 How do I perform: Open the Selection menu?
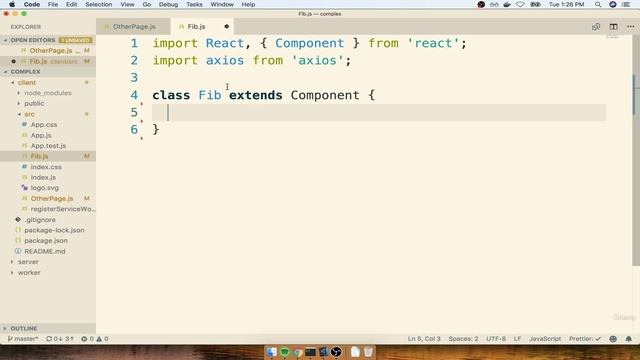(x=98, y=4)
